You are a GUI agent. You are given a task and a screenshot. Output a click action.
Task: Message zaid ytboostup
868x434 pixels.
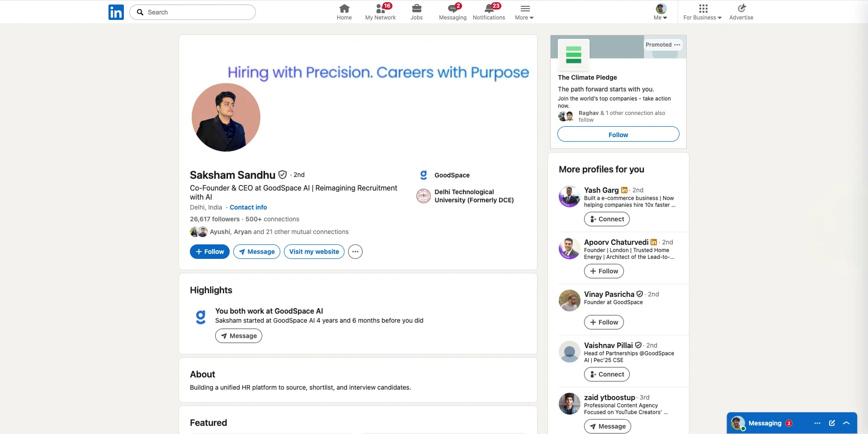[x=608, y=426]
